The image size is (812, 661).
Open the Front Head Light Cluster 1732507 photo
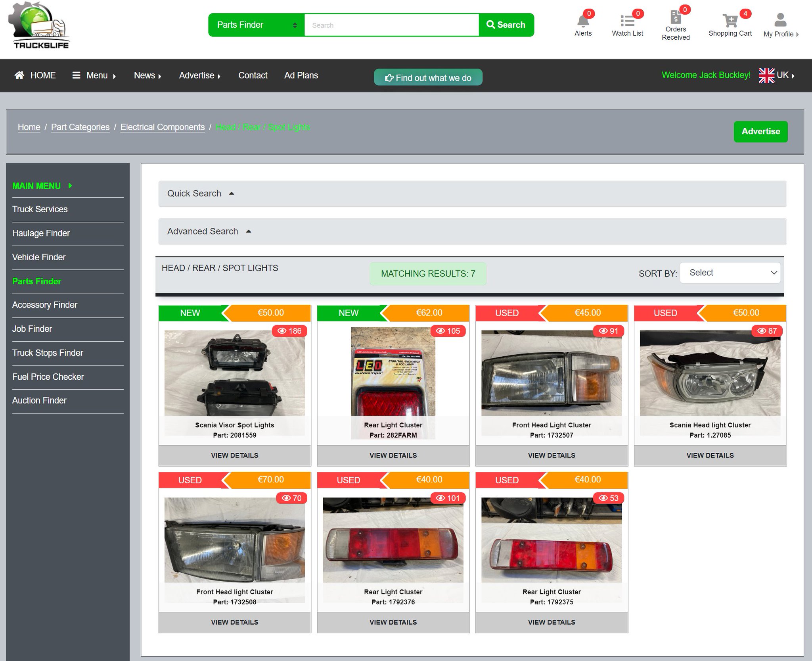coord(552,373)
